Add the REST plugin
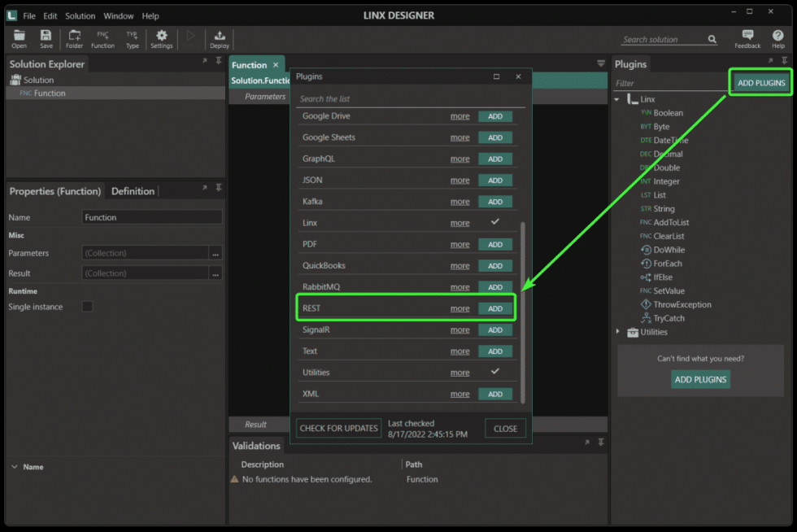 495,308
